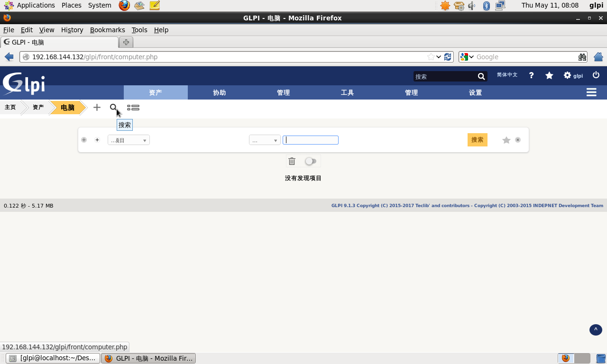This screenshot has height=364, width=607.
Task: Click the trash bin icon below search panel
Action: pyautogui.click(x=292, y=161)
